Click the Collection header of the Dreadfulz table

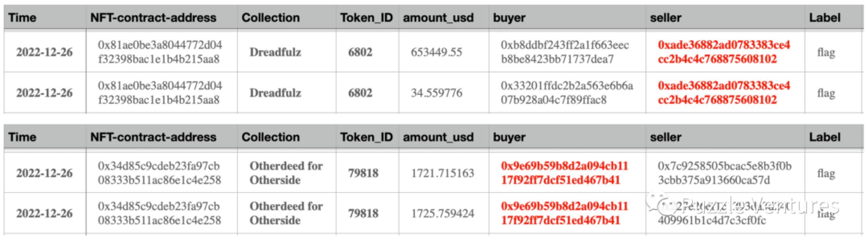[270, 18]
